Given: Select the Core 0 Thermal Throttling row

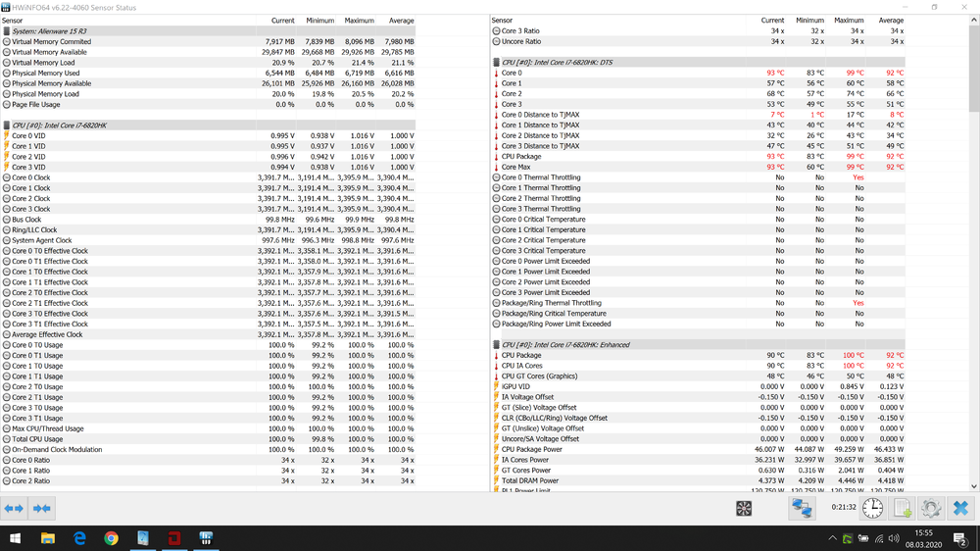Looking at the screenshot, I should tap(541, 177).
